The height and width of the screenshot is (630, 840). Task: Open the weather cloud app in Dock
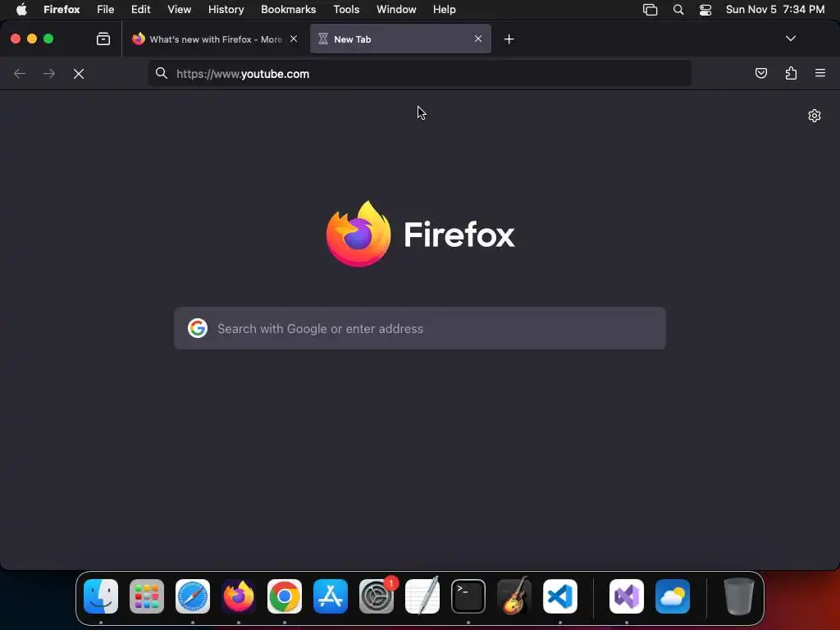point(673,596)
